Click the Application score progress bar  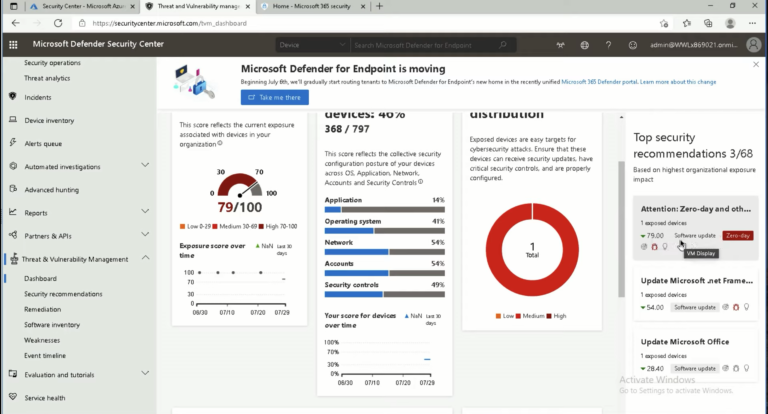coord(384,210)
